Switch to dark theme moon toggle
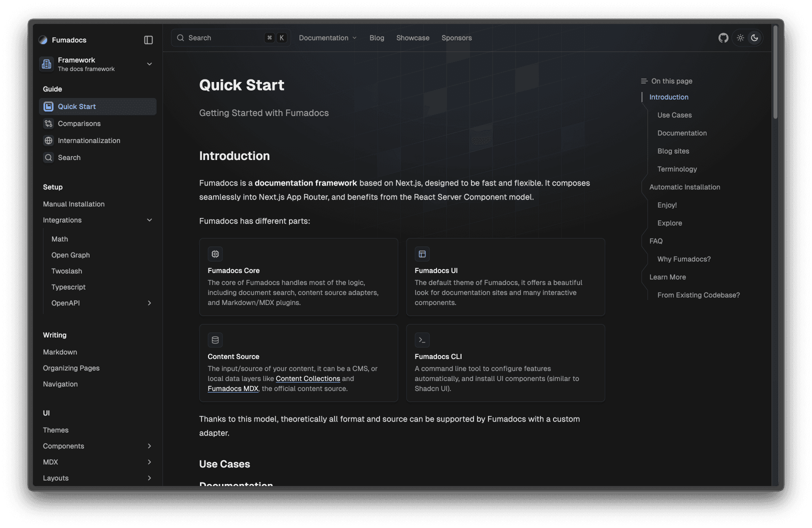The width and height of the screenshot is (812, 528). tap(754, 38)
